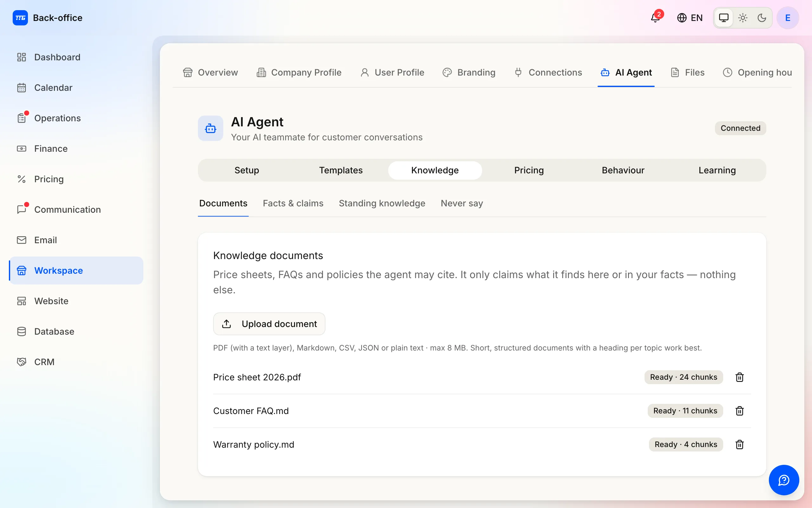Switch to the Branding tab

469,73
